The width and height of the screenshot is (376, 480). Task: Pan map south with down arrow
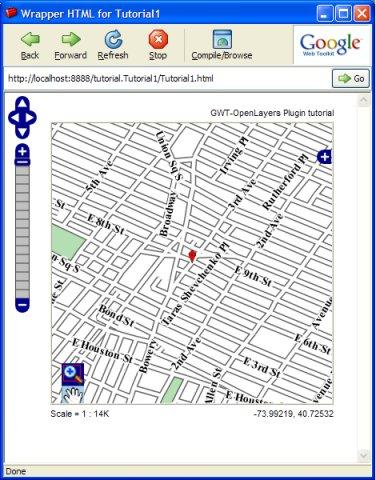22,133
